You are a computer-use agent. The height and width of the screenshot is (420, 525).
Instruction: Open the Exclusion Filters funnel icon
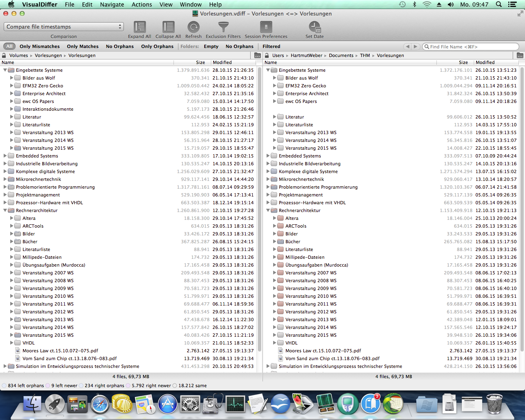(223, 27)
